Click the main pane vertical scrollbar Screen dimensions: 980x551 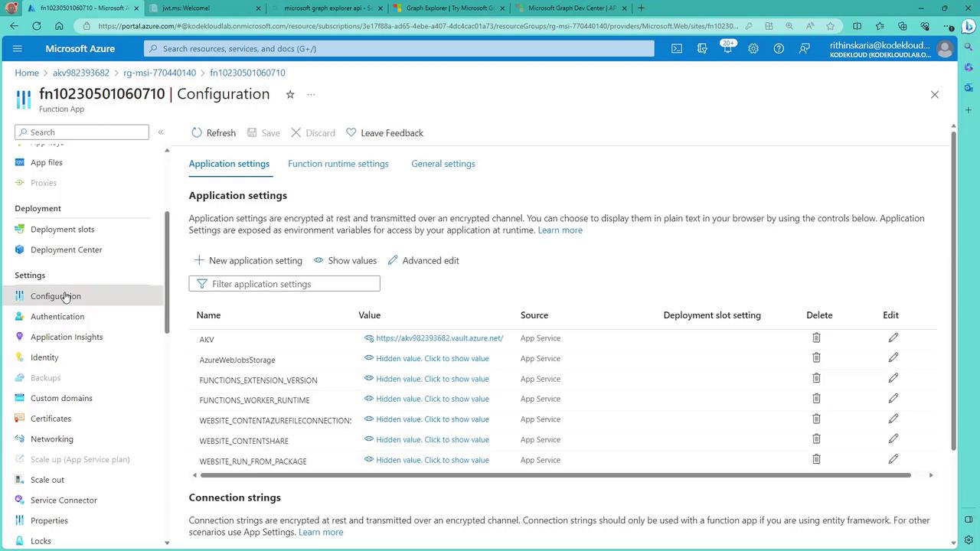pos(953,291)
